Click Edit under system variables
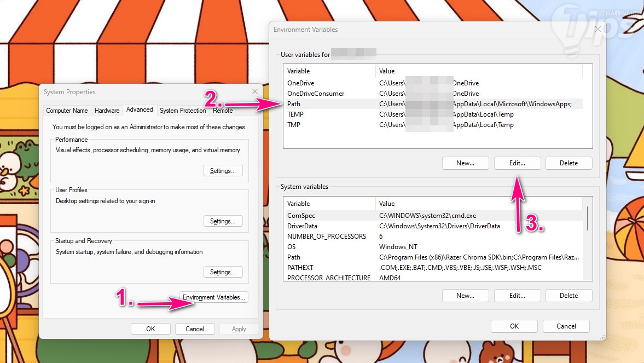 pos(517,295)
